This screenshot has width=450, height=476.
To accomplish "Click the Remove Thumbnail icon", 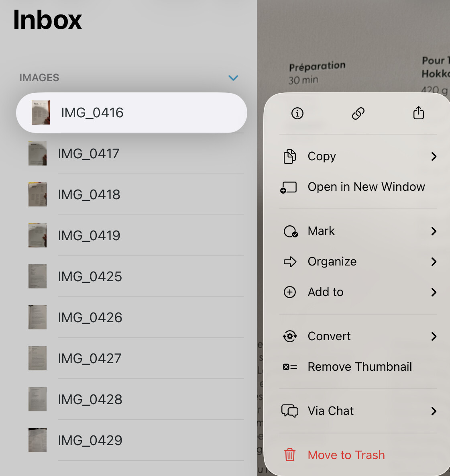I will (x=290, y=367).
